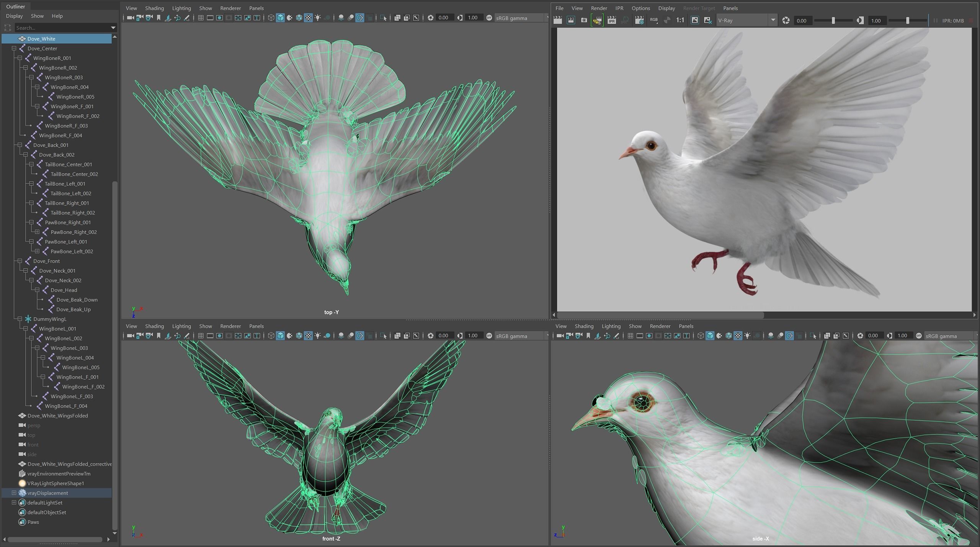
Task: Collapse the Dove_Center node in Outliner
Action: [14, 48]
